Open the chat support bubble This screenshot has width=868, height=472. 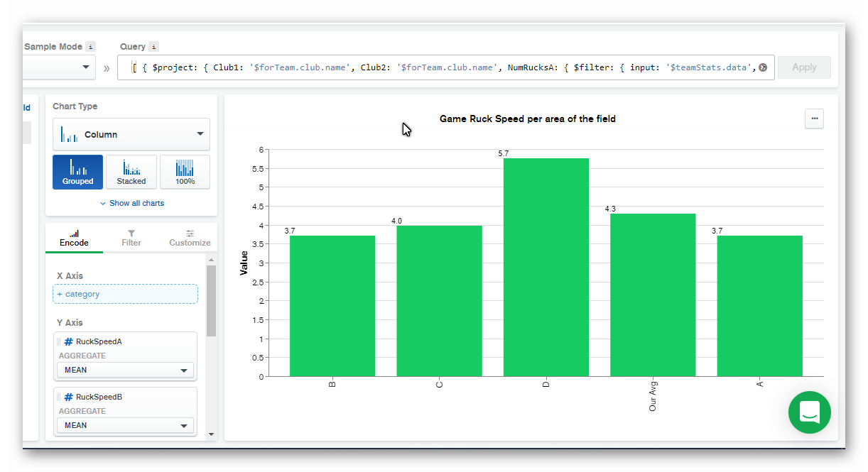[809, 412]
